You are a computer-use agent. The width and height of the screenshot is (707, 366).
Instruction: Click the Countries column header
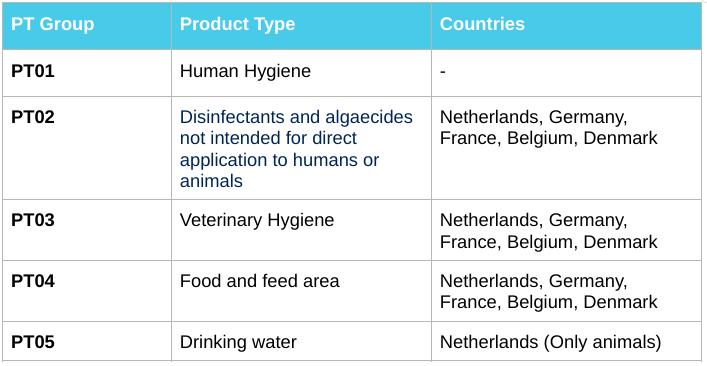(x=566, y=26)
